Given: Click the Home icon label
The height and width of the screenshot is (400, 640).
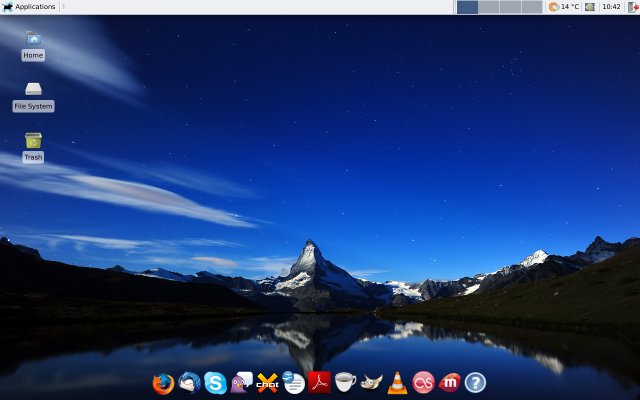Looking at the screenshot, I should coord(33,55).
